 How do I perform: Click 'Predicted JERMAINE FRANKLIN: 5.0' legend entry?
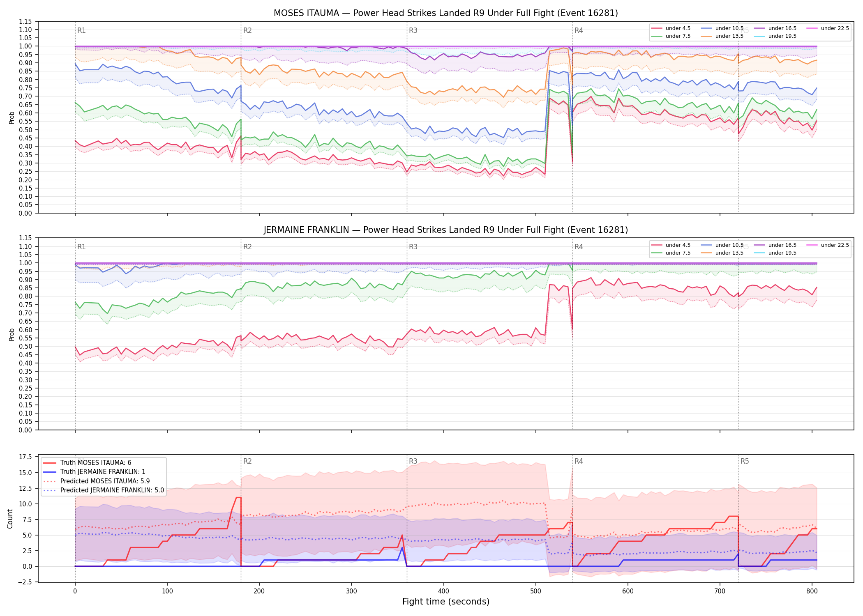coord(104,490)
